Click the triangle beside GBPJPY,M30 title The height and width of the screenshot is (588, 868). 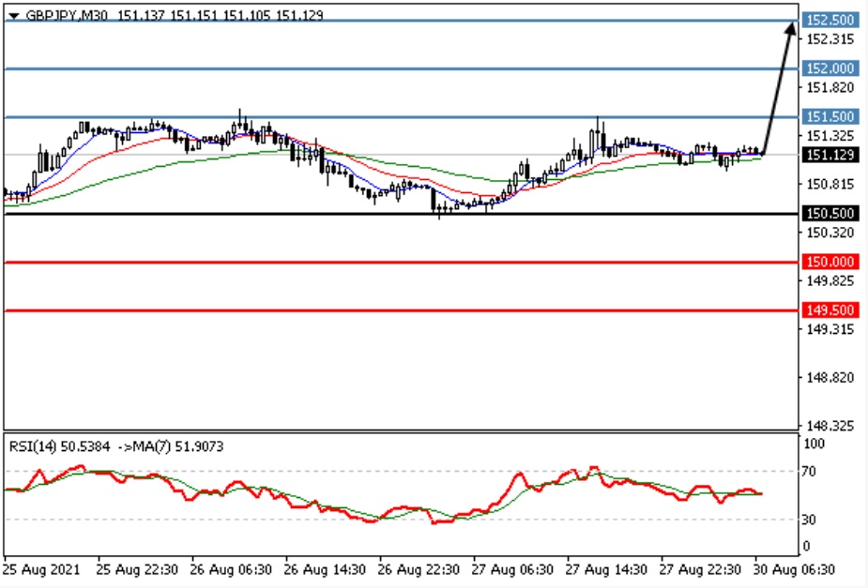click(14, 16)
